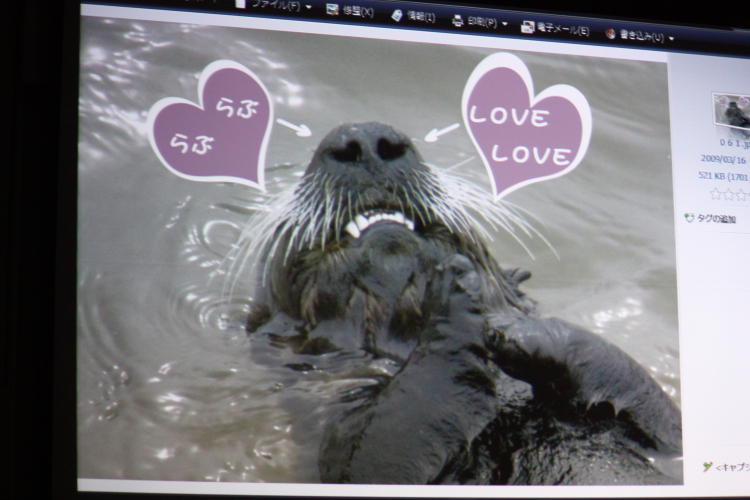Click the 修整(X) picture icon
This screenshot has width=750, height=500.
(332, 9)
